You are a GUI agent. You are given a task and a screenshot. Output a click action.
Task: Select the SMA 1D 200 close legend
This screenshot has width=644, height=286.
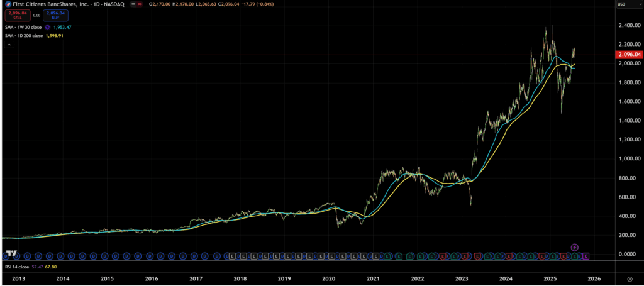coord(24,36)
